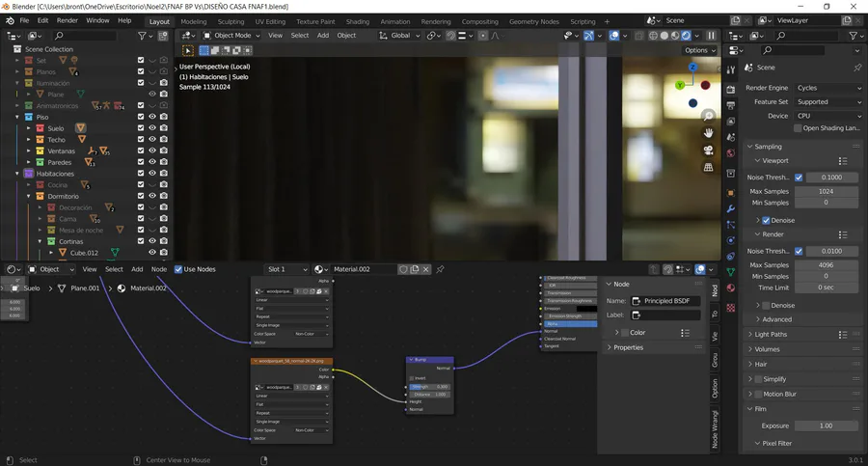Open the Render Engine dropdown
This screenshot has height=466, width=868.
coord(827,88)
